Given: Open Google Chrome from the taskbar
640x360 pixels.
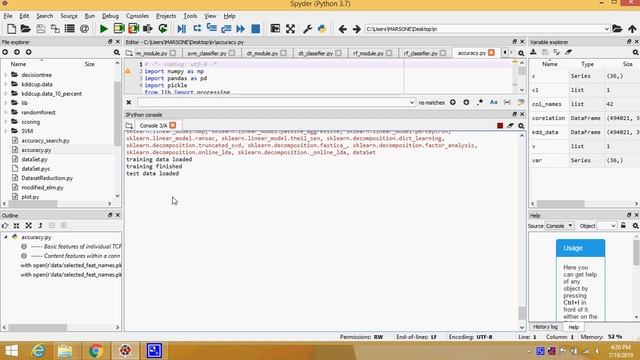Looking at the screenshot, I should tap(96, 351).
